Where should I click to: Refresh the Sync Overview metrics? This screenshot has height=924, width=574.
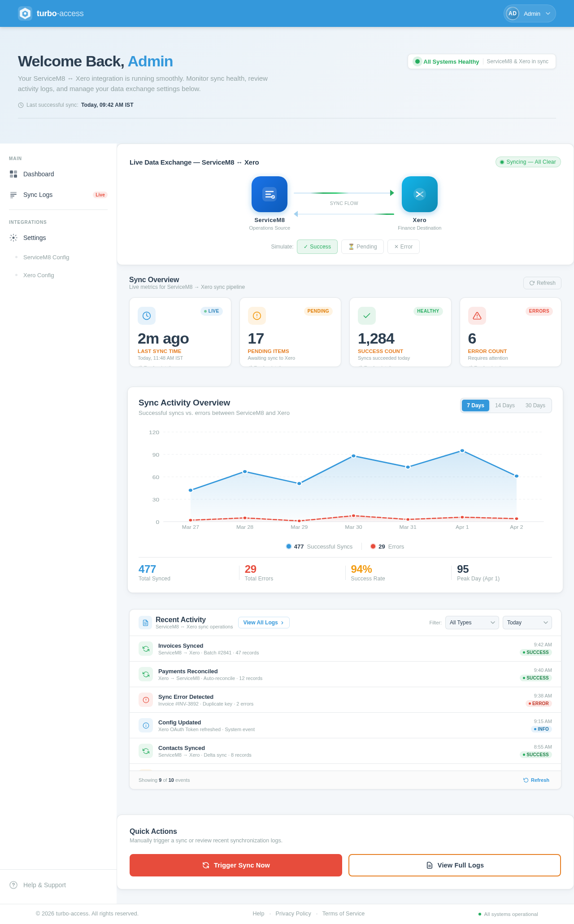click(x=542, y=283)
